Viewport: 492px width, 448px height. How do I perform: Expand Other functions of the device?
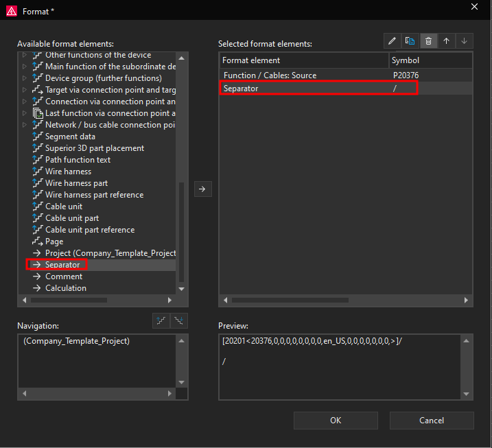25,55
